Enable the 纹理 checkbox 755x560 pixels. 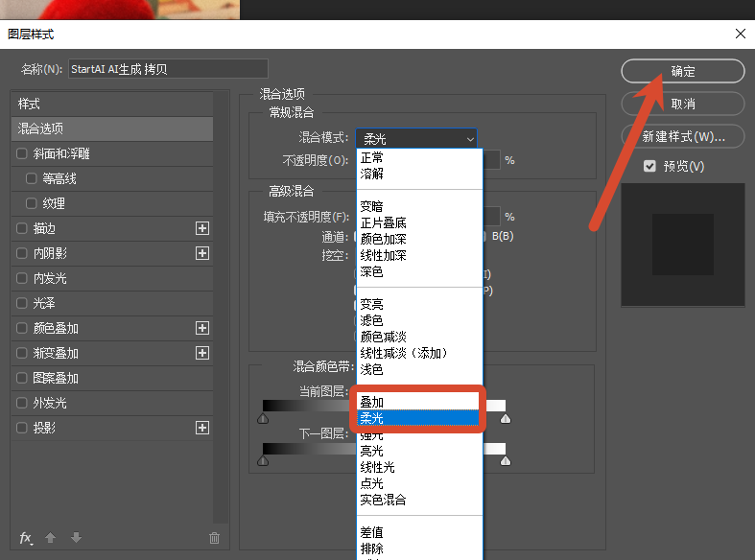pyautogui.click(x=32, y=203)
